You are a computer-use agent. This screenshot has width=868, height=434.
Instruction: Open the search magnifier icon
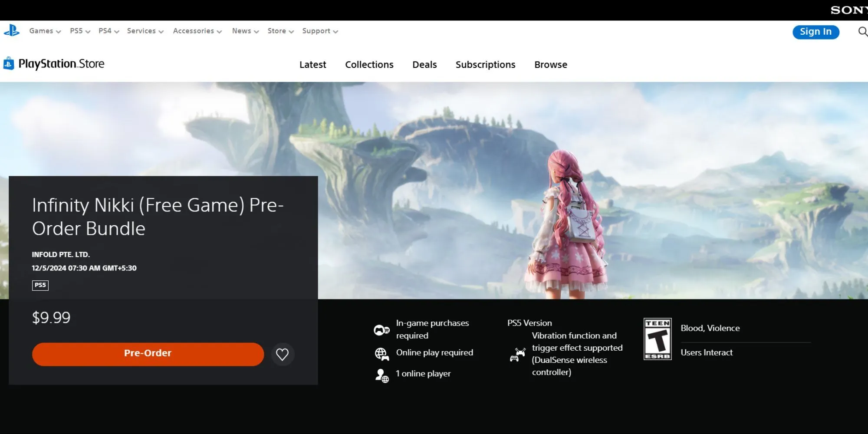click(863, 32)
